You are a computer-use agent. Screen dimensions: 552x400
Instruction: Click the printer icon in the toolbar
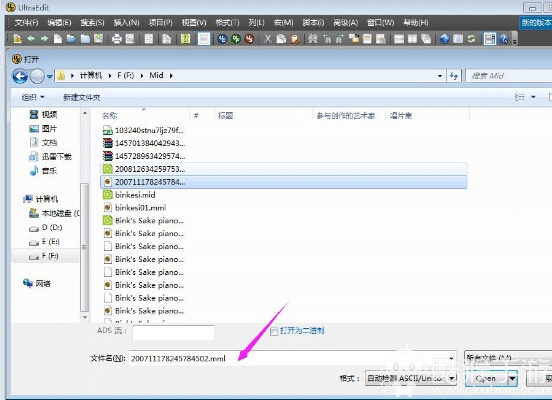point(117,38)
